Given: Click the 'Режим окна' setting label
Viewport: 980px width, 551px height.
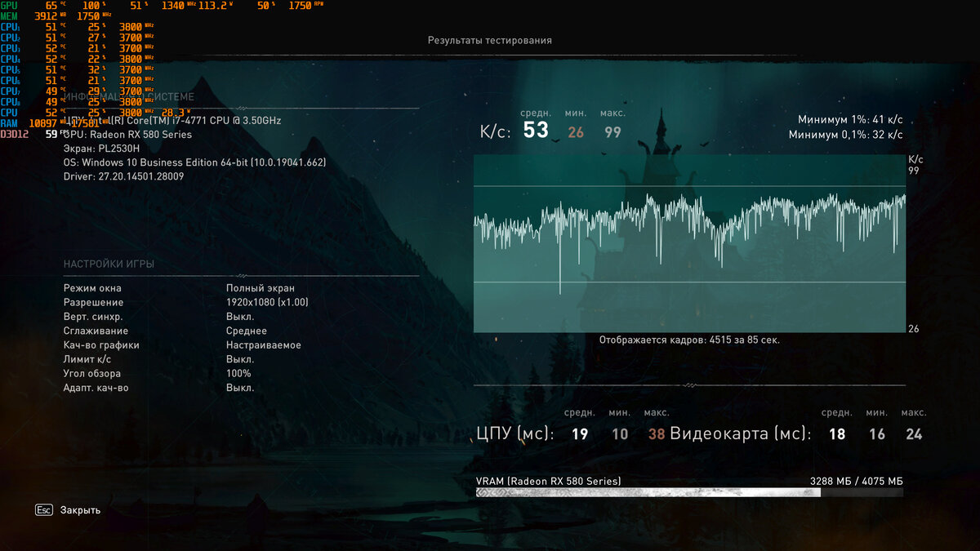Looking at the screenshot, I should 92,288.
